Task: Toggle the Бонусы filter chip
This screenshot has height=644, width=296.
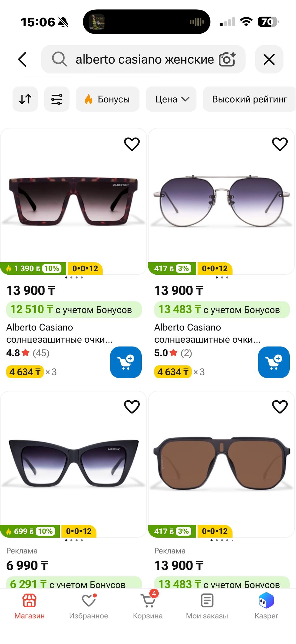Action: [x=107, y=99]
